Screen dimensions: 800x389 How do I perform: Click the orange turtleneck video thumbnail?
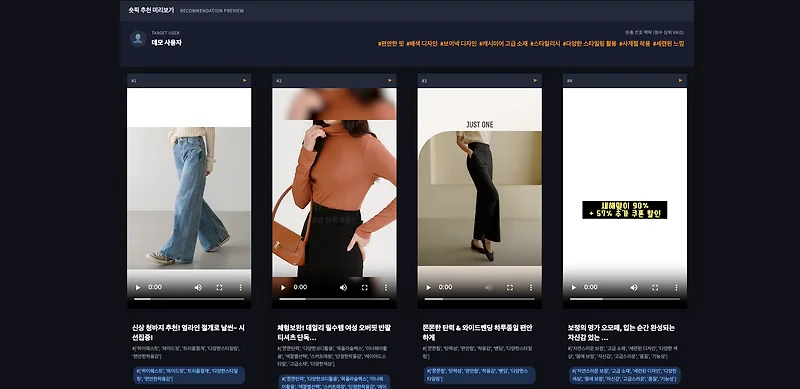tap(334, 198)
